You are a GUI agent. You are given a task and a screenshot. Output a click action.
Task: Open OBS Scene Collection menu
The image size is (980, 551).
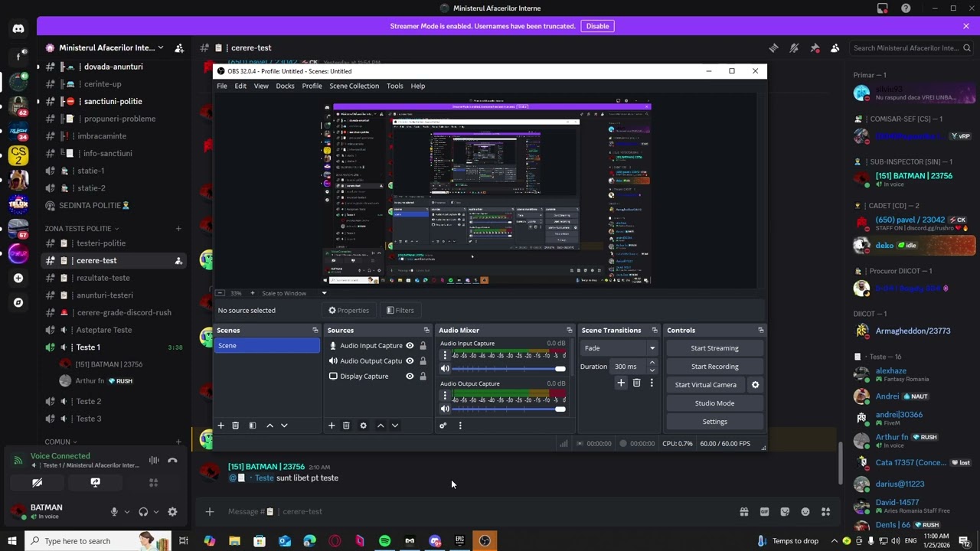coord(354,86)
